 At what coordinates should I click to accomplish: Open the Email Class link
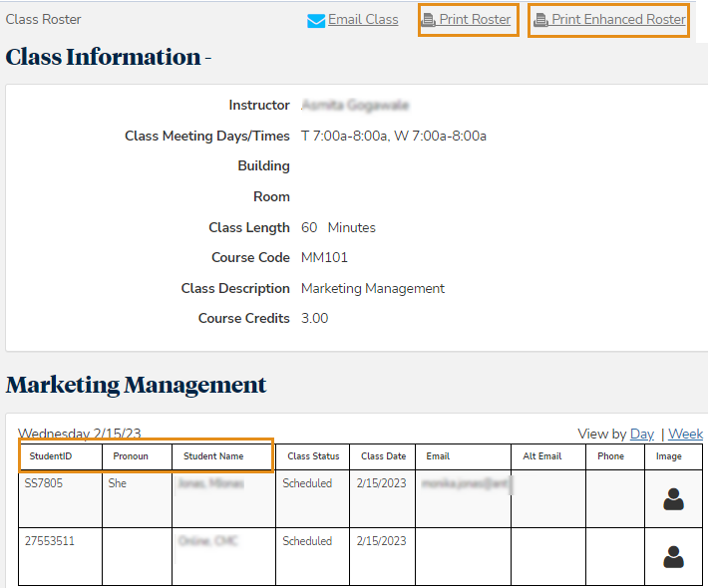coord(363,20)
